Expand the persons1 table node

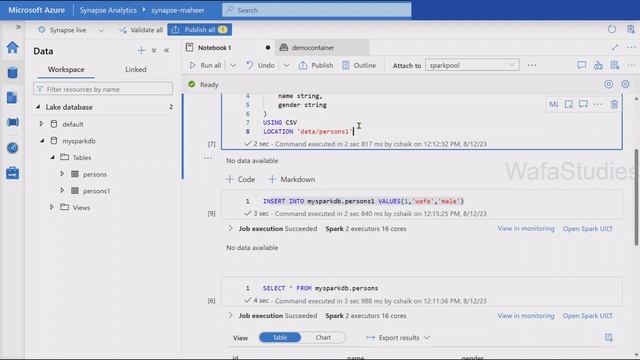(x=62, y=191)
